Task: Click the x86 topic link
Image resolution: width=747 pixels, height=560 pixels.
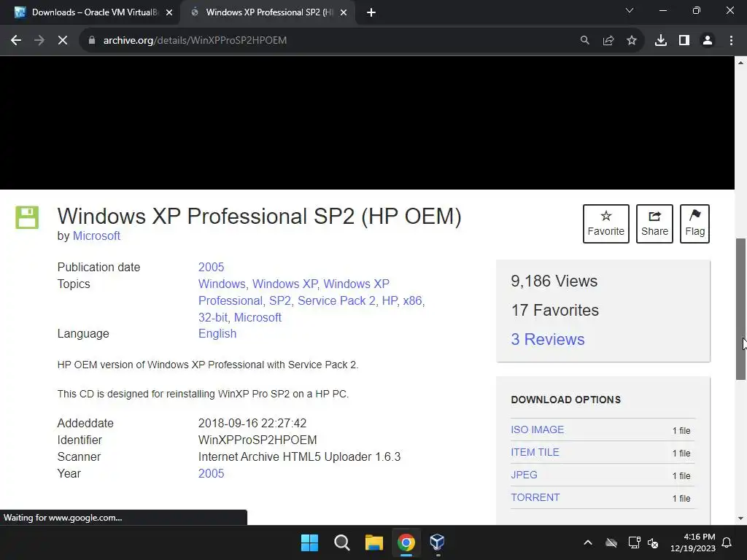Action: [412, 300]
